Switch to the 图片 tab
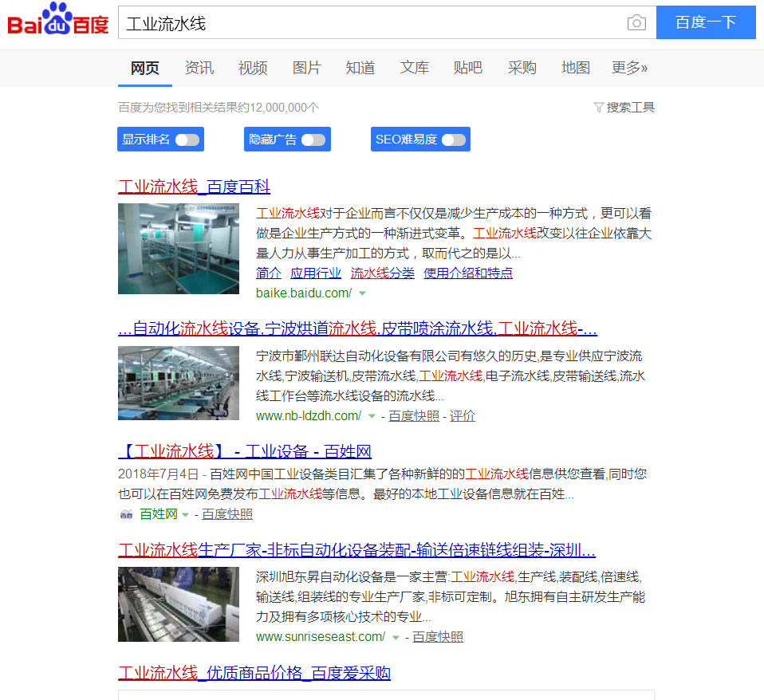This screenshot has width=764, height=700. click(x=306, y=68)
